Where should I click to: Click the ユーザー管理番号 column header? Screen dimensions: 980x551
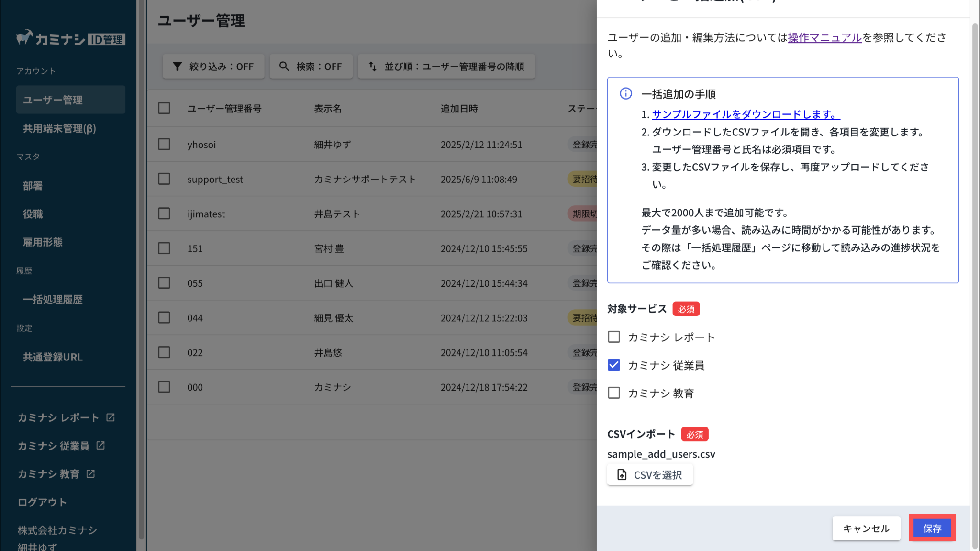[x=224, y=109]
